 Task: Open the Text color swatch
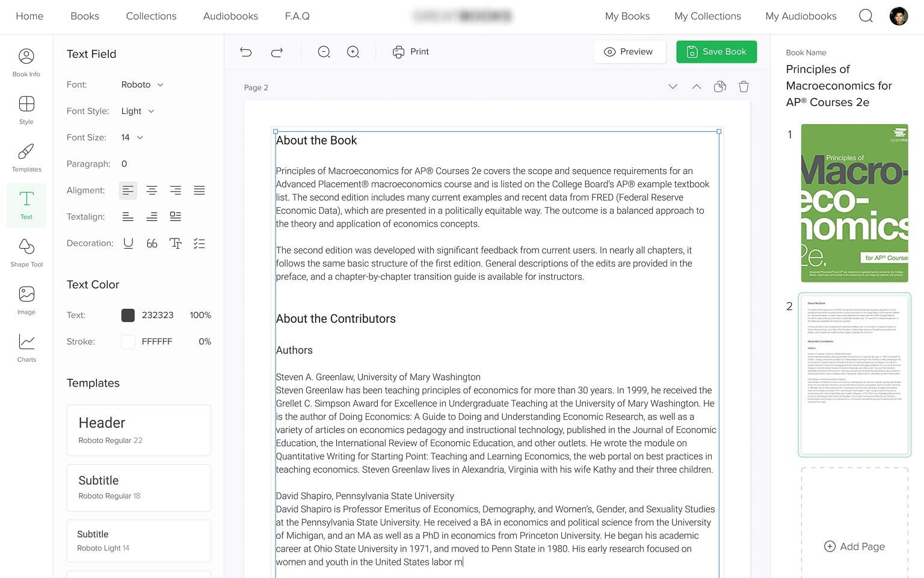(x=128, y=315)
